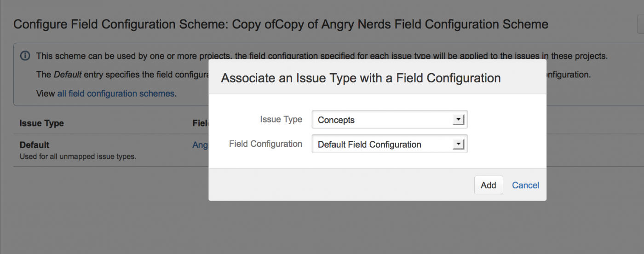Cancel the association dialog

click(525, 185)
